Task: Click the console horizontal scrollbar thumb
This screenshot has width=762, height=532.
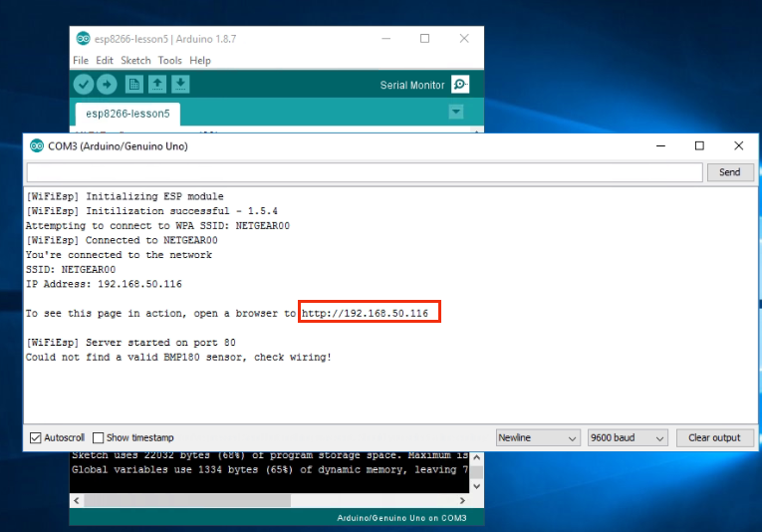Action: [x=187, y=500]
